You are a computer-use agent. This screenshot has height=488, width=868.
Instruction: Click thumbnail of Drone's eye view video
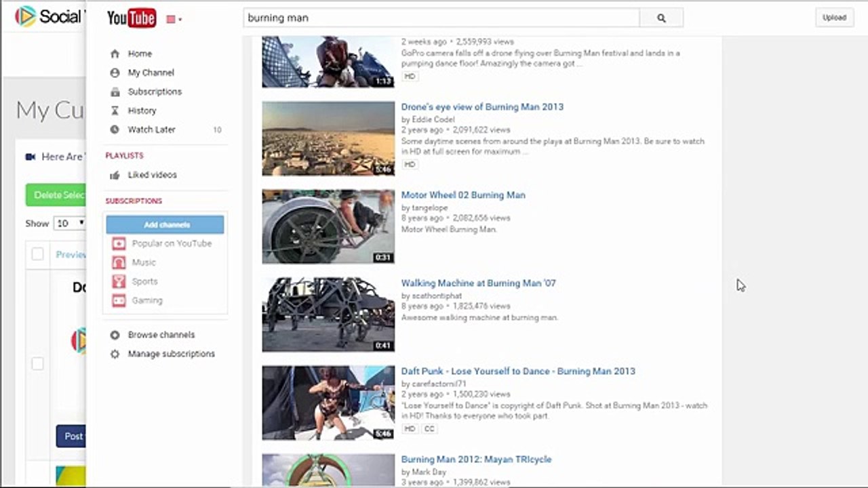pos(328,138)
